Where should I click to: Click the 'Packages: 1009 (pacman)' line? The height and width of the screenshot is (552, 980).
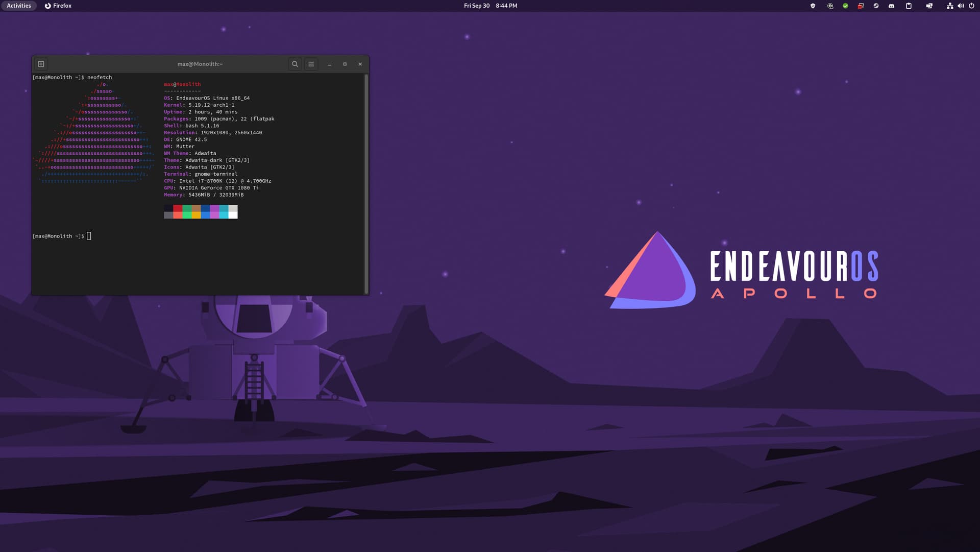pos(219,119)
